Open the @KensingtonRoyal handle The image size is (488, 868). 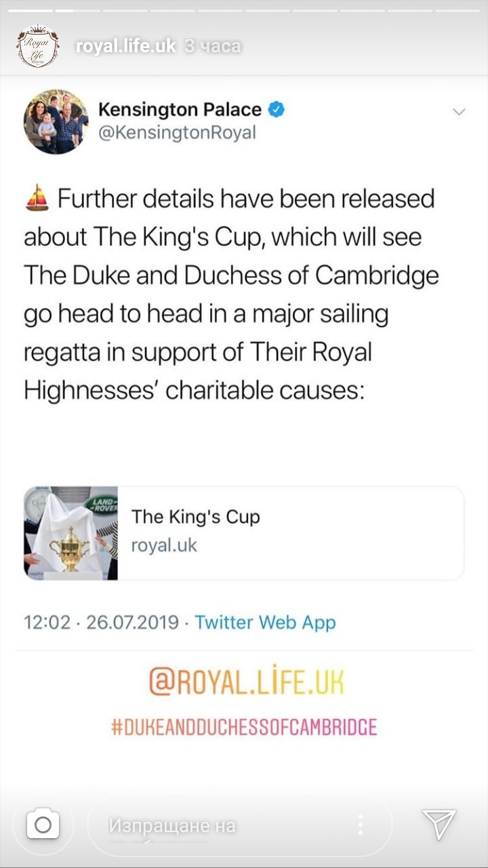178,132
